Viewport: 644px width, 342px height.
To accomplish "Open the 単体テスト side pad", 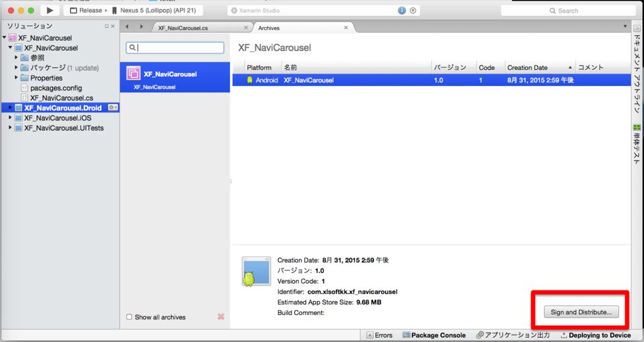I will 637,145.
